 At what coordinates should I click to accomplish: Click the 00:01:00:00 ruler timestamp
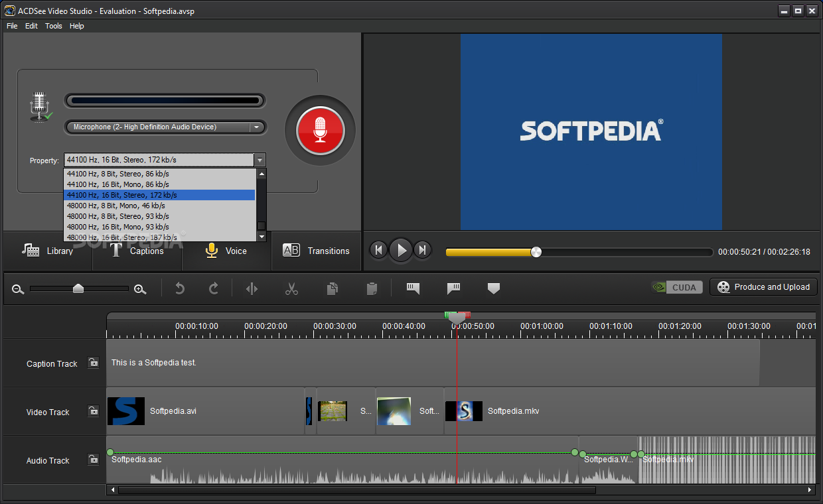[542, 326]
